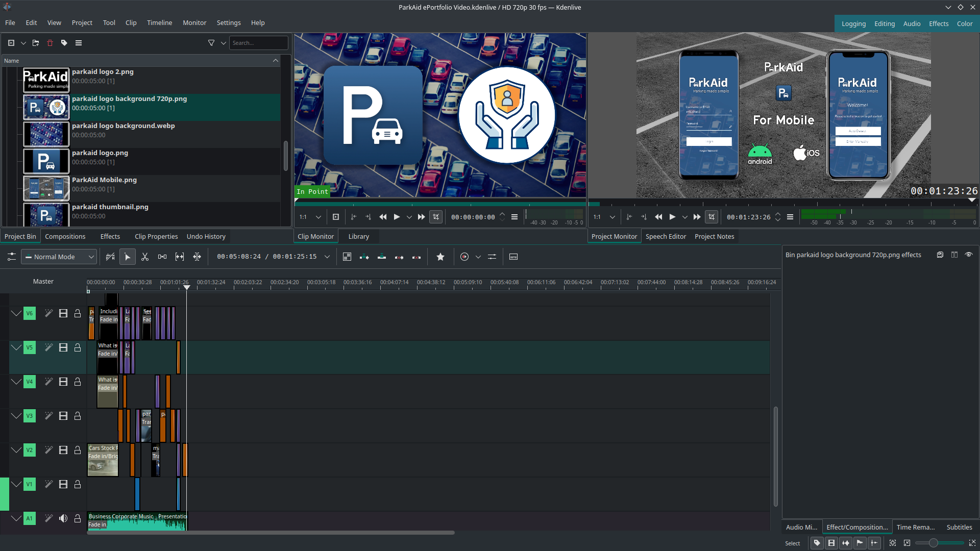Set zone in on Clip Monitor

[354, 217]
